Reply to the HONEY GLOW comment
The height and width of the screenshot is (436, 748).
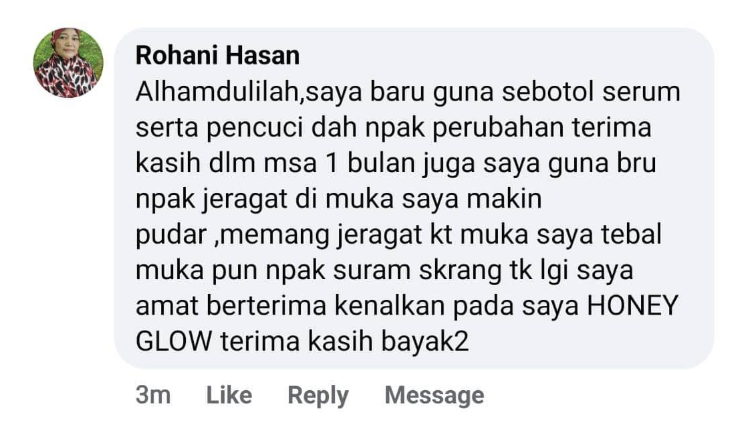click(x=318, y=396)
